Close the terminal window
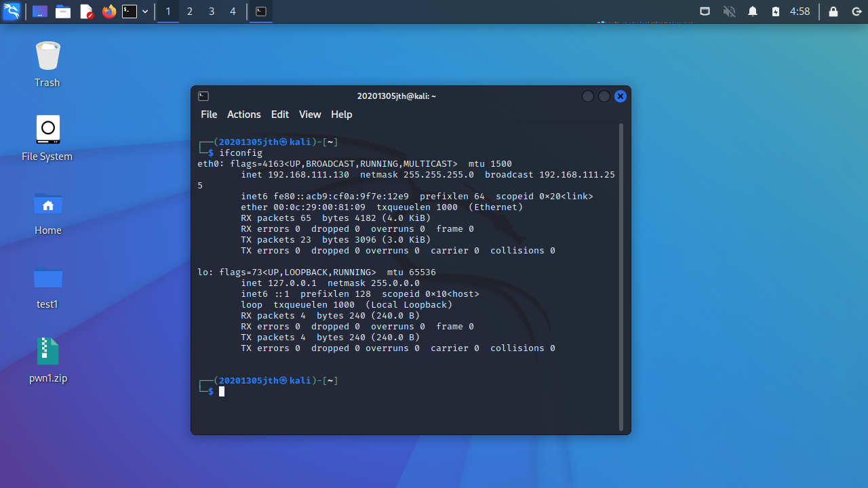Viewport: 868px width, 488px height. pyautogui.click(x=620, y=96)
